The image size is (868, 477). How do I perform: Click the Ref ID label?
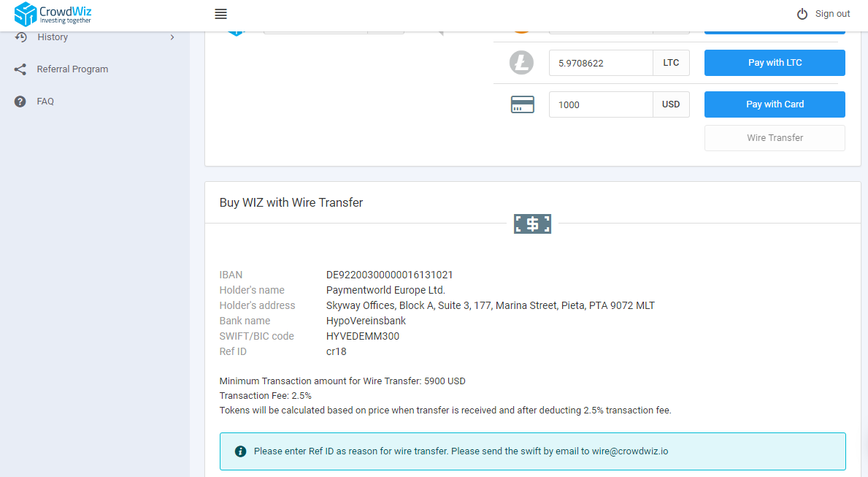click(233, 352)
